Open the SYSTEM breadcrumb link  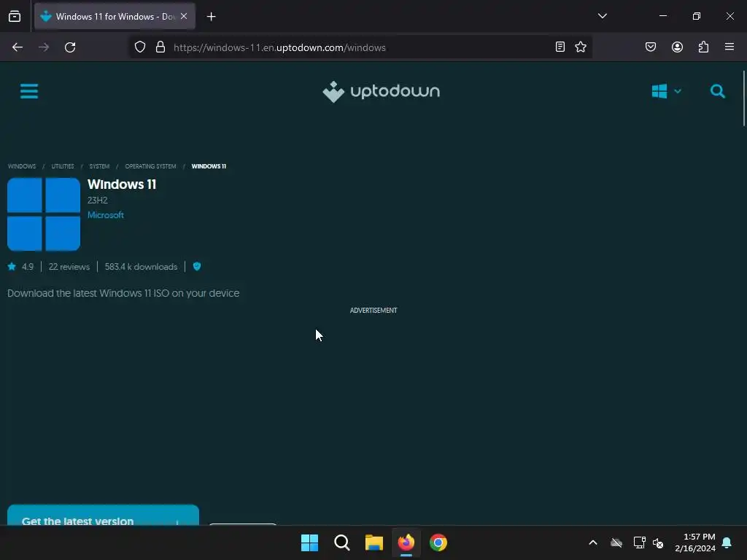pyautogui.click(x=99, y=166)
